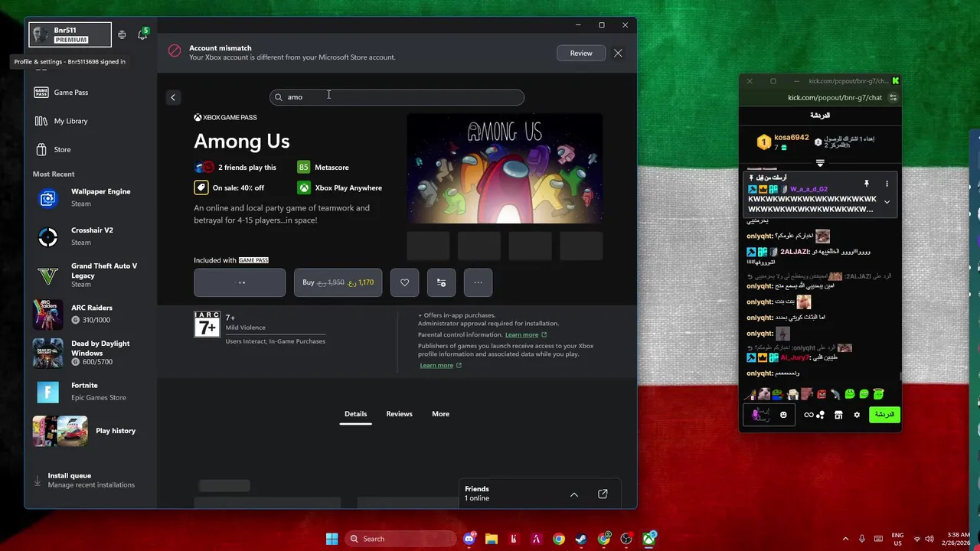Click Al_Jury7 username in Kick chat

click(x=794, y=357)
